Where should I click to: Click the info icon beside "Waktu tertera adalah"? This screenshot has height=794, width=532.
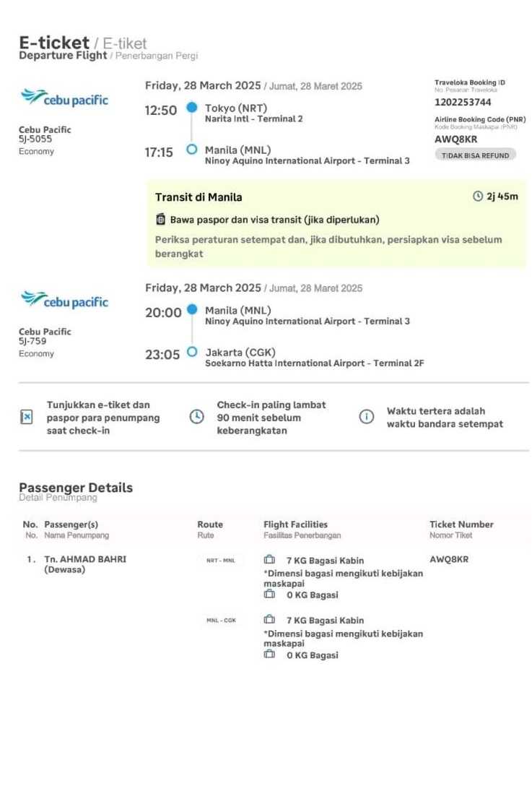tap(367, 417)
